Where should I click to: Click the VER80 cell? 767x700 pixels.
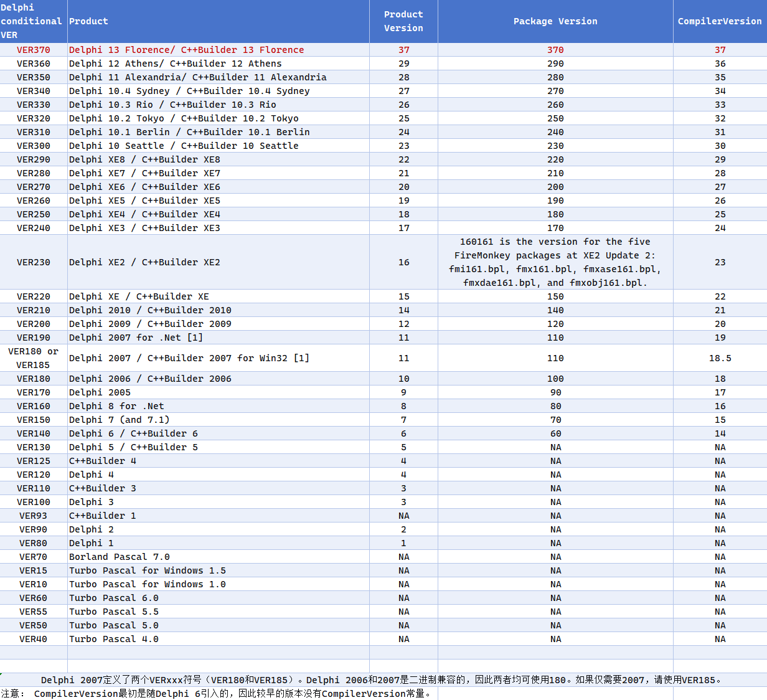click(34, 543)
